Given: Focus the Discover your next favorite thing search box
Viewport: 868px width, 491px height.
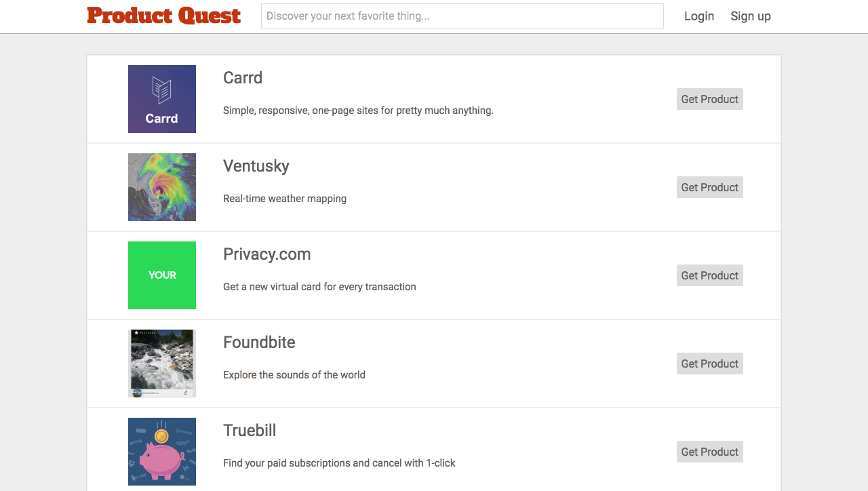Looking at the screenshot, I should click(x=462, y=16).
